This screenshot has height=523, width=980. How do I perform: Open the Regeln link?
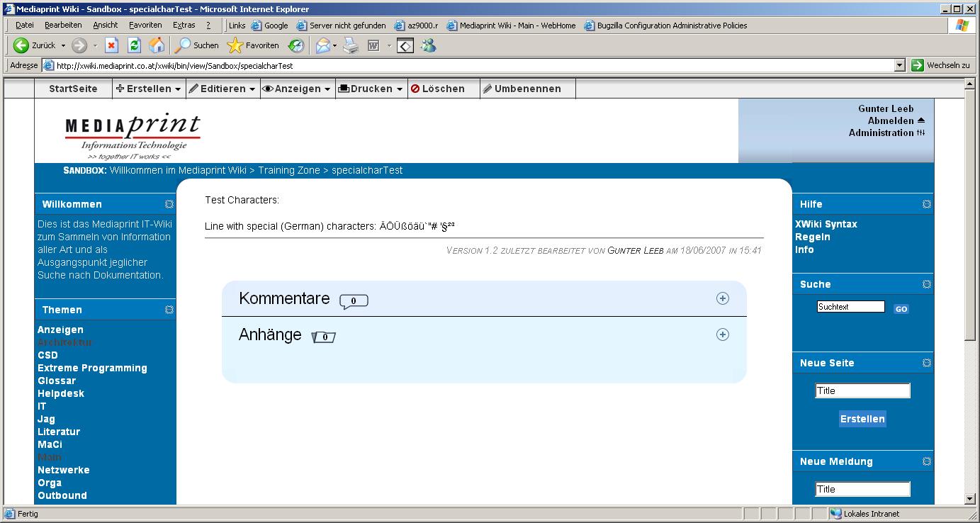[x=813, y=237]
